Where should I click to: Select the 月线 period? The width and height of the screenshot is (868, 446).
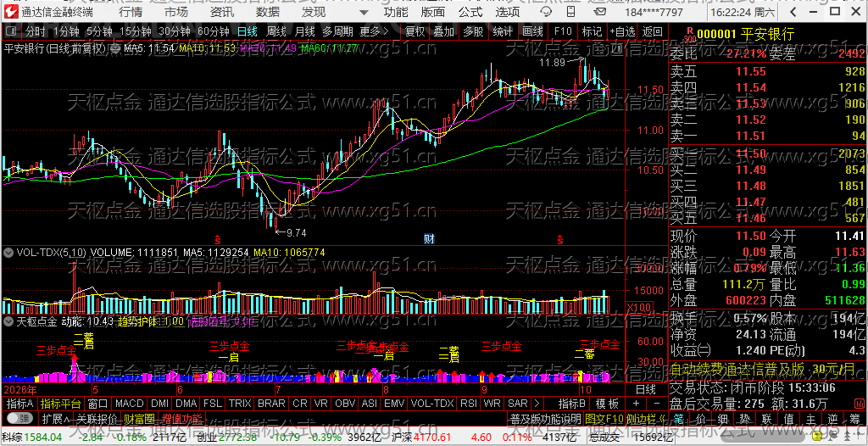click(x=304, y=31)
